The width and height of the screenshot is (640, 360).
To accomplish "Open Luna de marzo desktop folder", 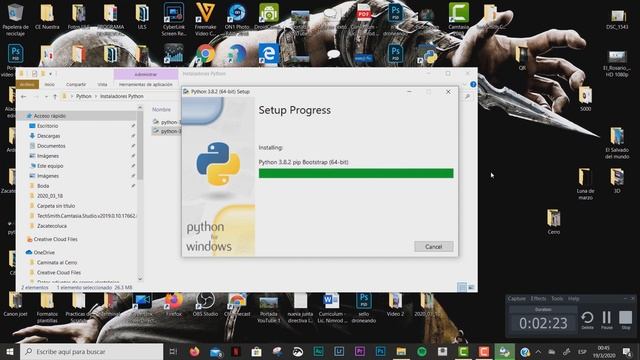I will 585,184.
